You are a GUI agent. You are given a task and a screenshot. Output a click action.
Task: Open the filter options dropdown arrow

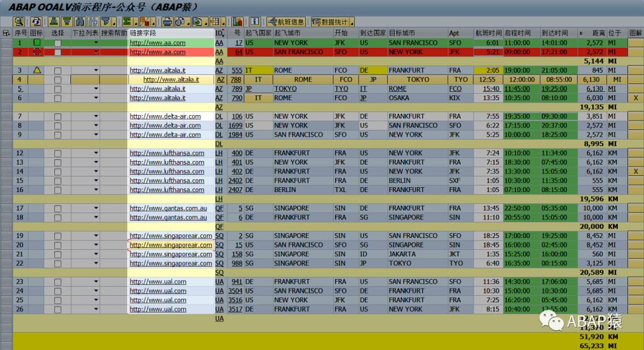pos(114,23)
